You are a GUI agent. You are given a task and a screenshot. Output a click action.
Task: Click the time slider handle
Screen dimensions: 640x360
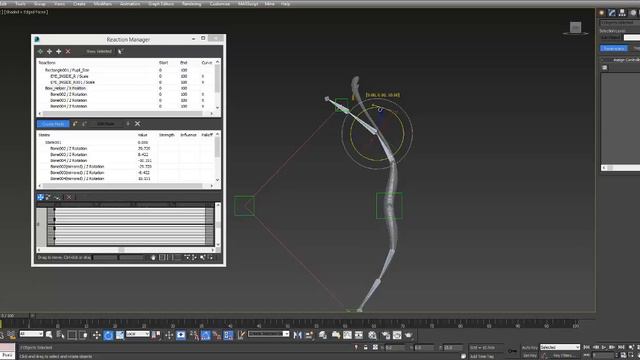(15, 316)
